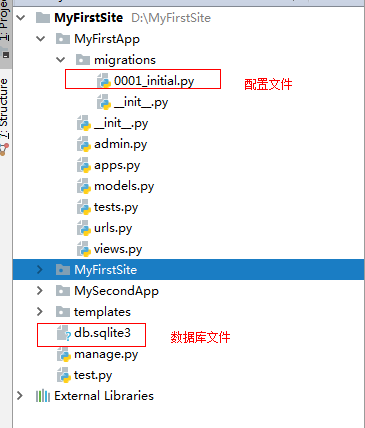365x428 pixels.
Task: Click the templates folder icon
Action: pyautogui.click(x=63, y=311)
